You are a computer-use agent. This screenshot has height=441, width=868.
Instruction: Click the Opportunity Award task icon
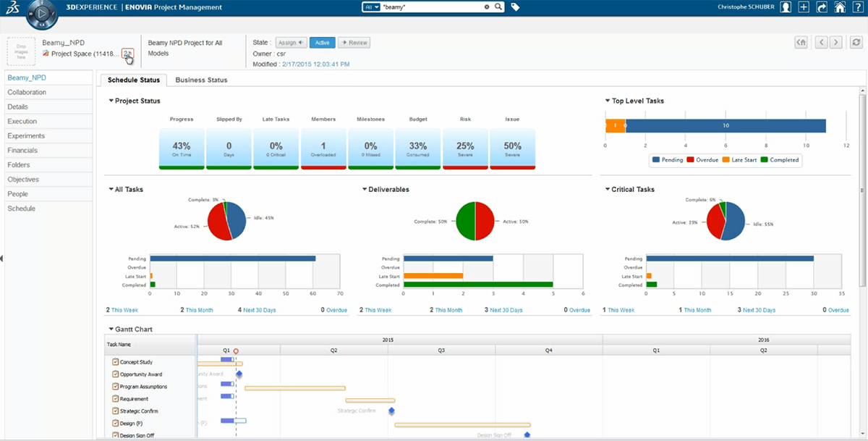pyautogui.click(x=115, y=374)
